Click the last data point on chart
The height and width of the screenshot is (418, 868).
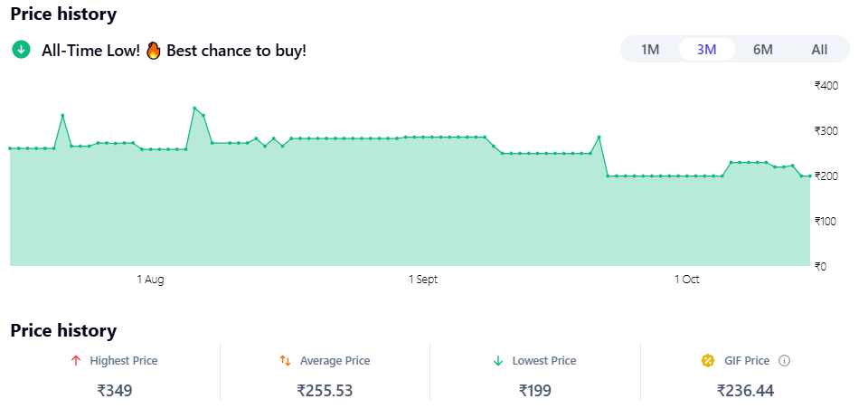pyautogui.click(x=809, y=176)
